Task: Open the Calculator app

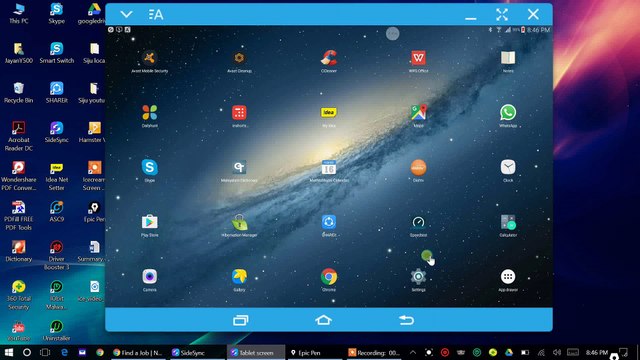Action: tap(508, 222)
